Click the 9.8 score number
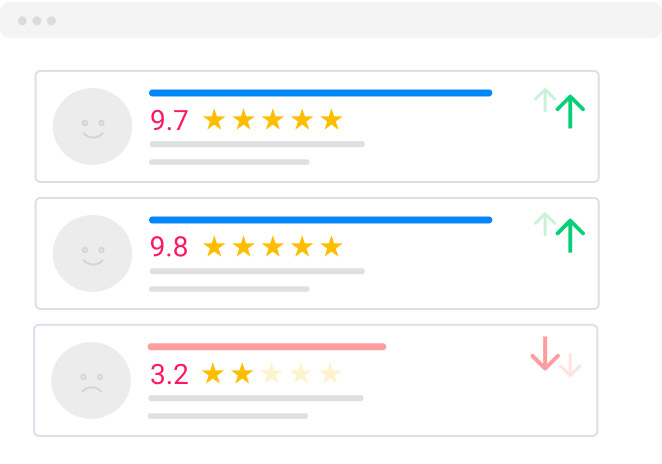 [x=169, y=247]
